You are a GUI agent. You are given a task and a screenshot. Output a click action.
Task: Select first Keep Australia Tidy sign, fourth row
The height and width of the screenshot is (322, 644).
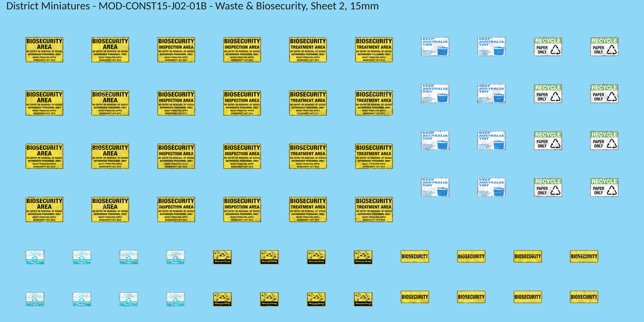coord(435,188)
